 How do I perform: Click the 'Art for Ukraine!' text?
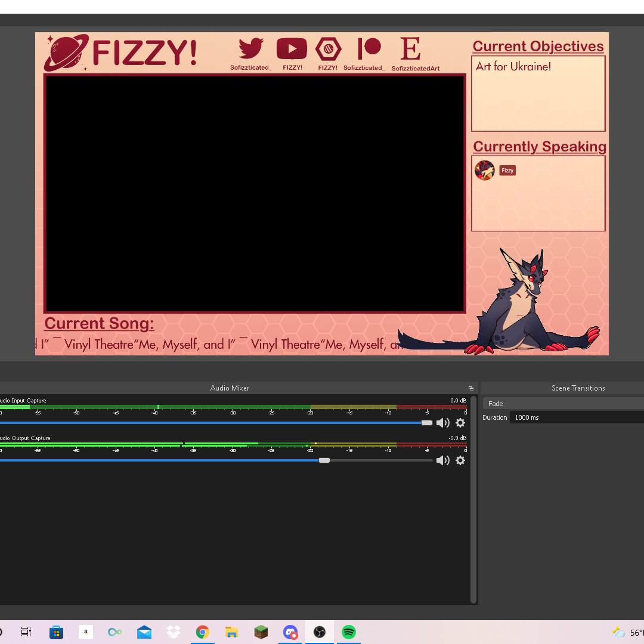[513, 67]
